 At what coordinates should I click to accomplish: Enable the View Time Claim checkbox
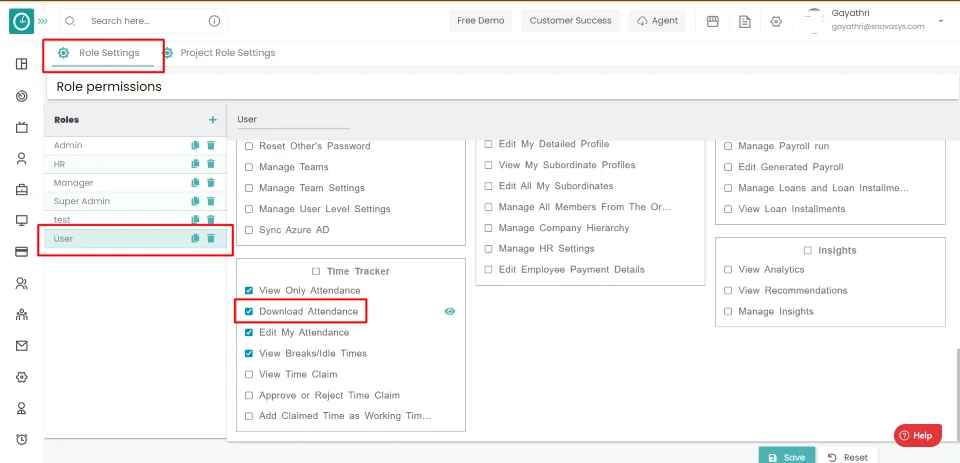249,375
